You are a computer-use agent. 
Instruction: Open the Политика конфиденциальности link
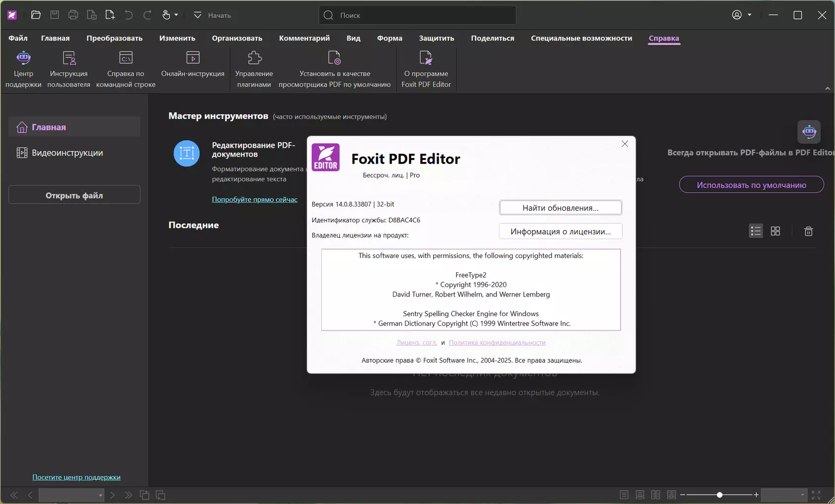click(x=497, y=342)
